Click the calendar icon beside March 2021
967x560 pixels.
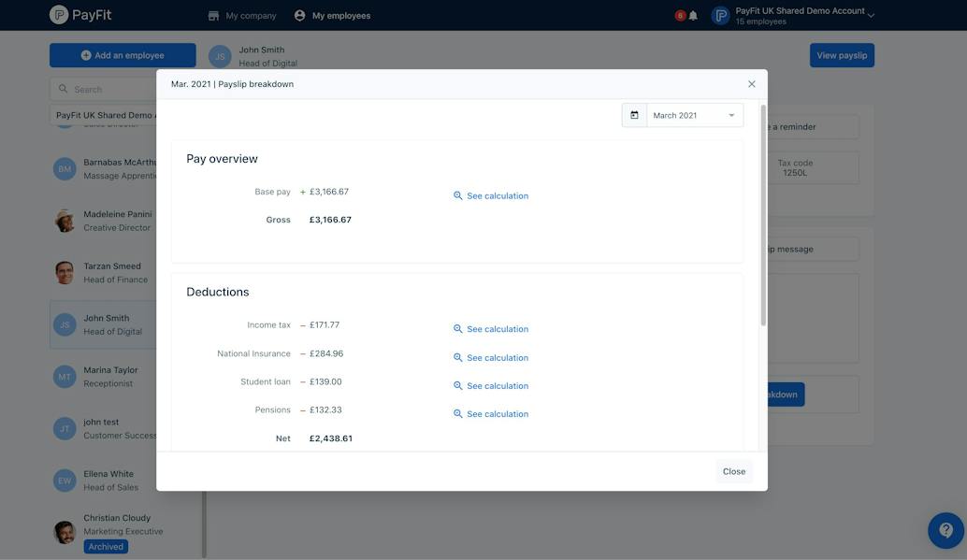[634, 115]
